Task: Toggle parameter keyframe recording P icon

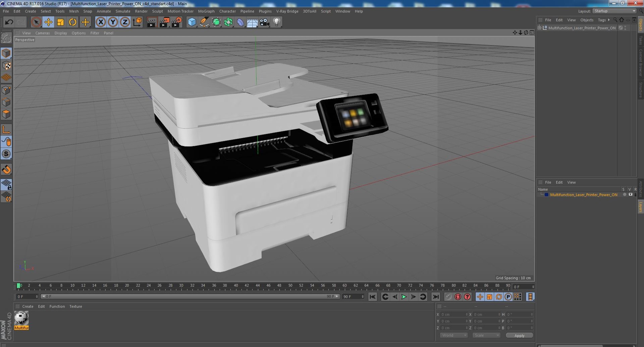Action: (x=508, y=297)
